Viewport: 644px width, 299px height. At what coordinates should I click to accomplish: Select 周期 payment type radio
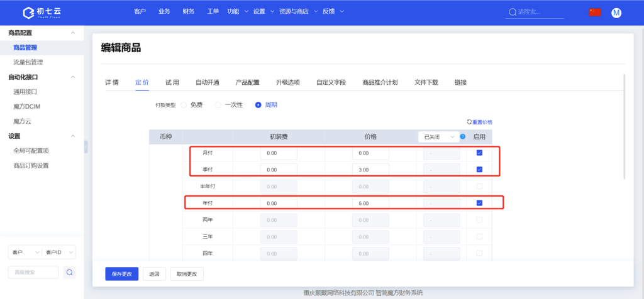(x=258, y=105)
